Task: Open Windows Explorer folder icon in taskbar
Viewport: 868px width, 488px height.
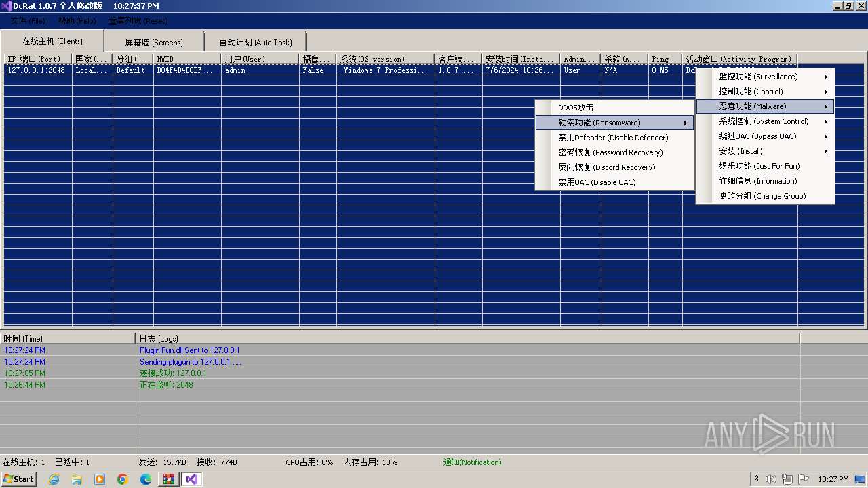Action: 77,479
